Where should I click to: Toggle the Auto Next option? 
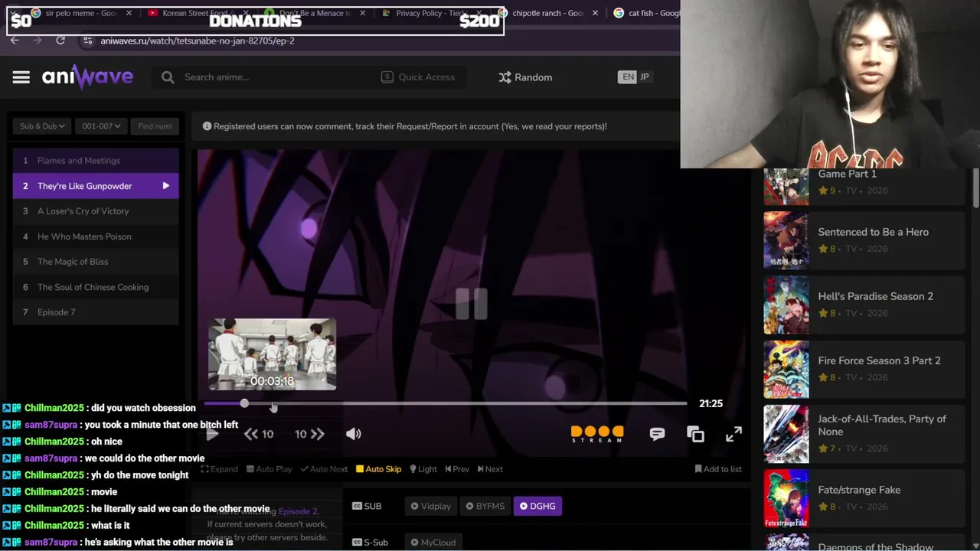pyautogui.click(x=324, y=469)
